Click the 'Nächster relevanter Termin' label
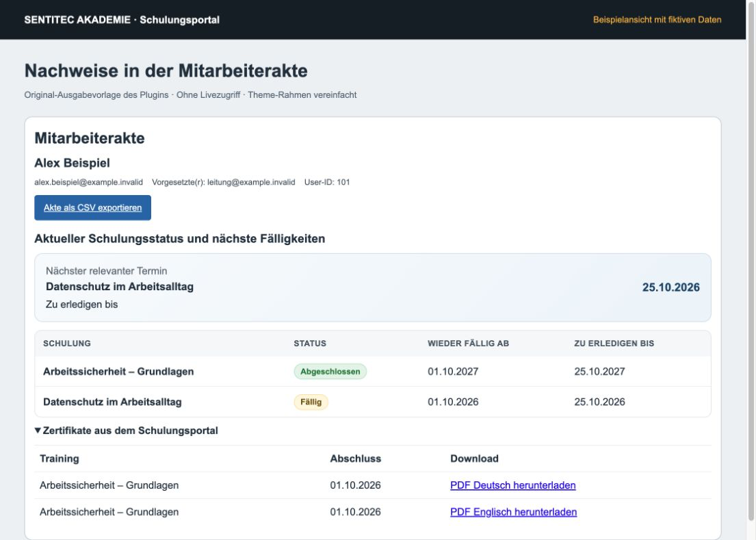This screenshot has width=756, height=540. click(107, 271)
